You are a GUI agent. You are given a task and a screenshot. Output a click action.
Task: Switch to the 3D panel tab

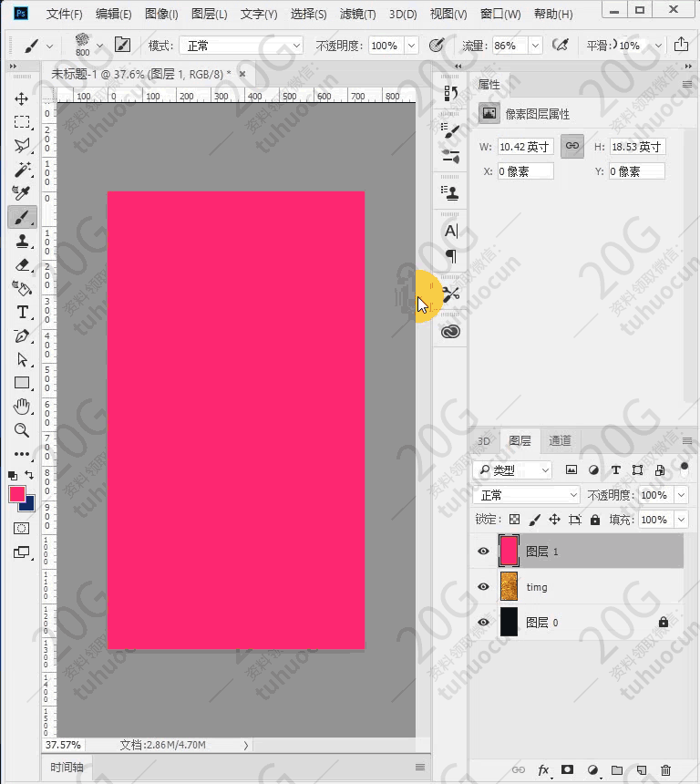click(483, 441)
